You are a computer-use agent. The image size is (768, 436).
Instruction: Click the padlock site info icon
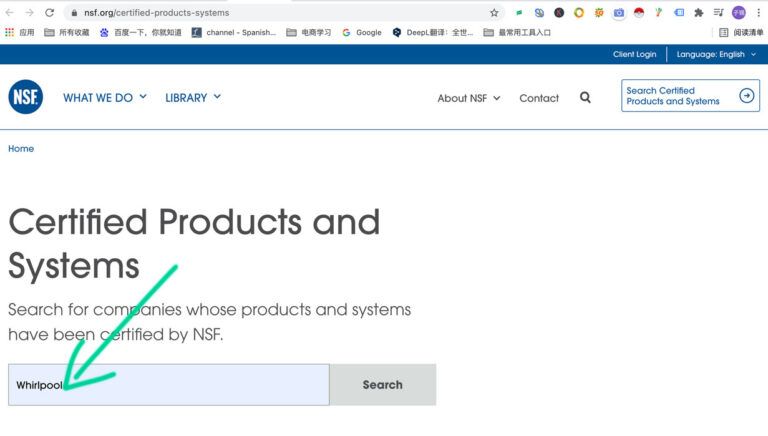[x=74, y=13]
